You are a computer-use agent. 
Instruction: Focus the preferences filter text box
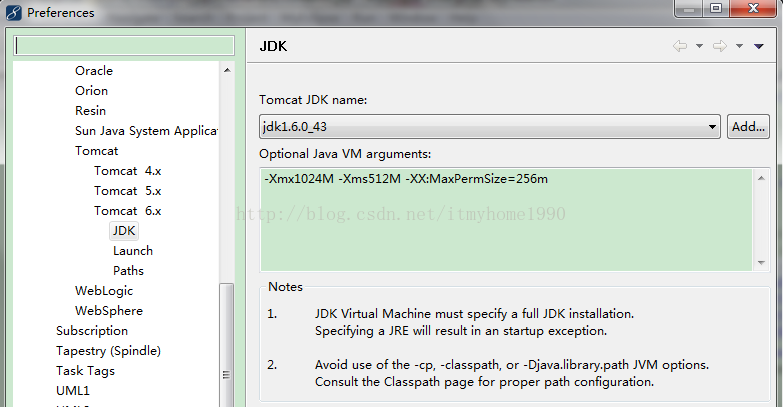coord(124,45)
